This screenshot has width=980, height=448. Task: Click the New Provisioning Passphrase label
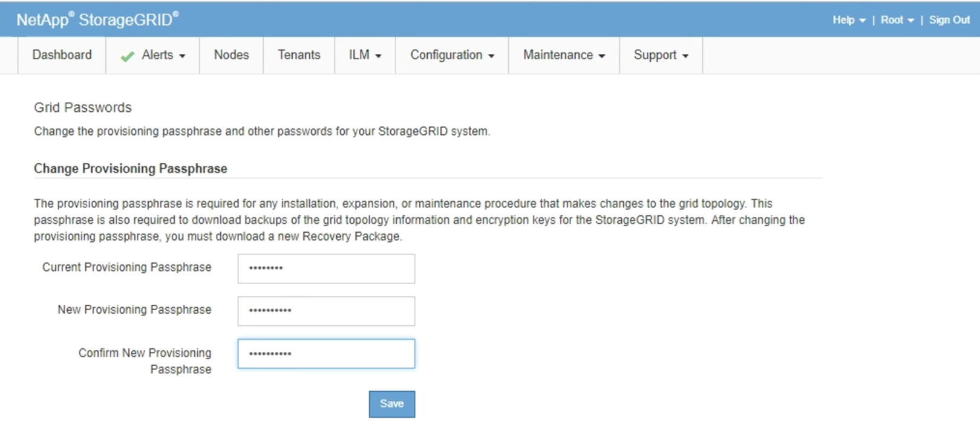(134, 310)
